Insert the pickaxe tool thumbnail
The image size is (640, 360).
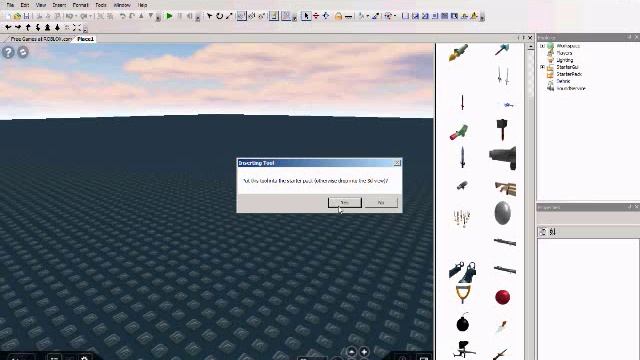click(502, 50)
